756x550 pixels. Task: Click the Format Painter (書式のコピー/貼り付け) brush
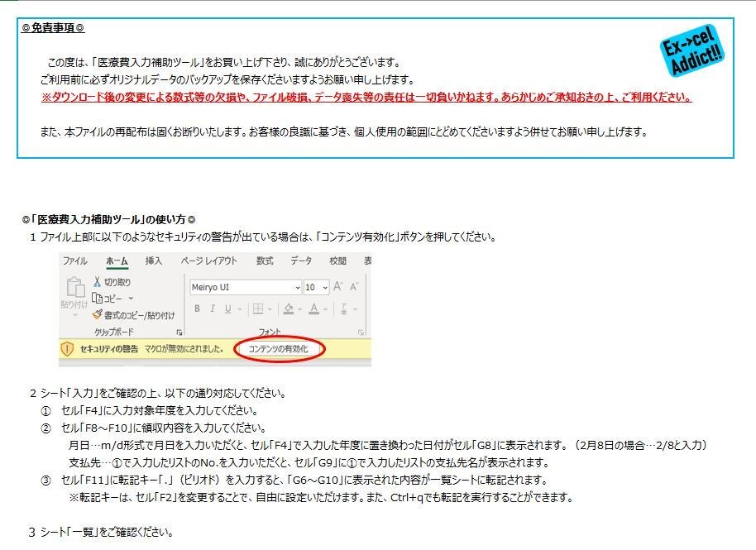(x=98, y=315)
